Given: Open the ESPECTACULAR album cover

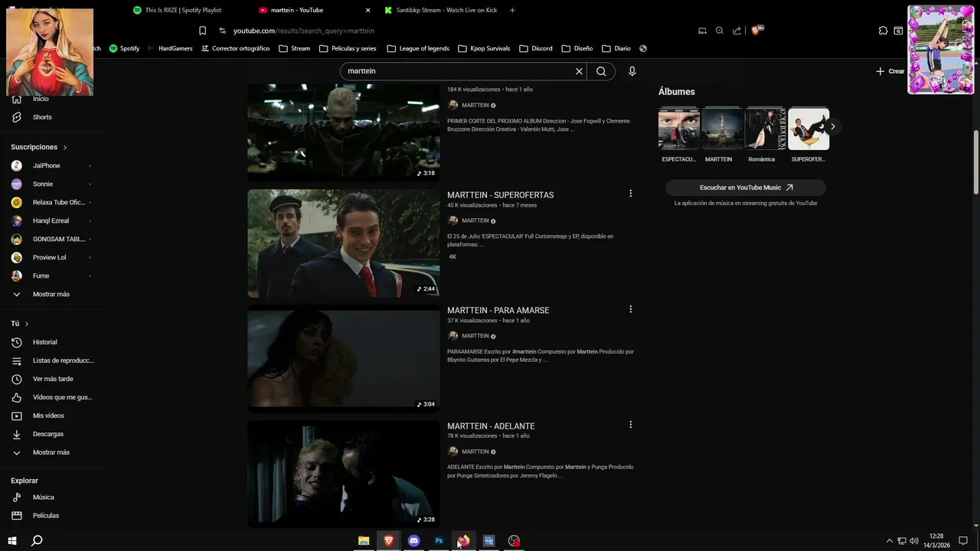Looking at the screenshot, I should pos(678,129).
